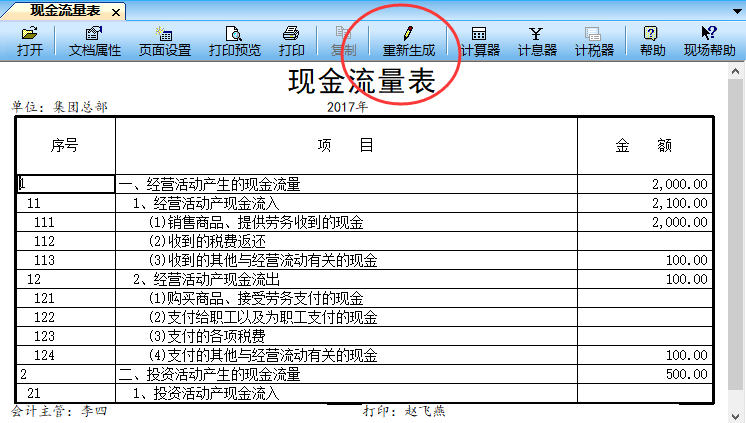This screenshot has width=746, height=423.
Task: Open the 计息器 interest calculator
Action: tap(537, 41)
